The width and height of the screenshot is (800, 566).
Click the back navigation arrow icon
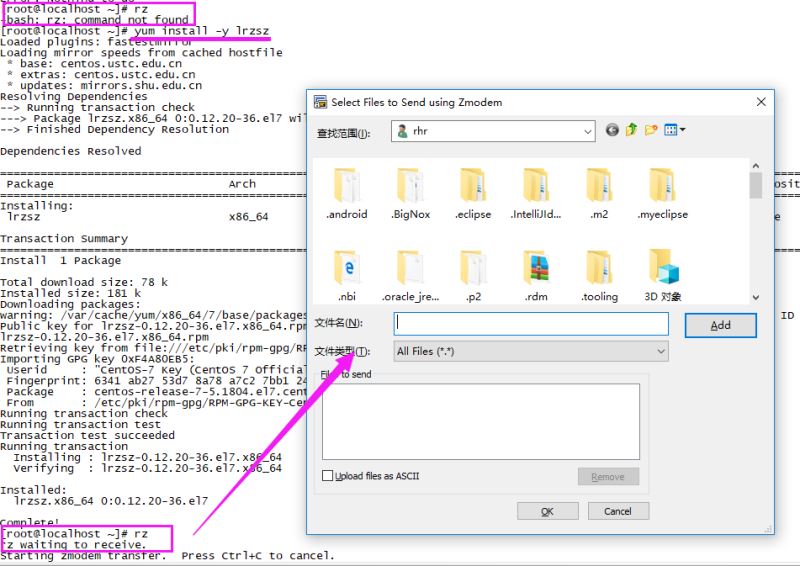(x=613, y=130)
